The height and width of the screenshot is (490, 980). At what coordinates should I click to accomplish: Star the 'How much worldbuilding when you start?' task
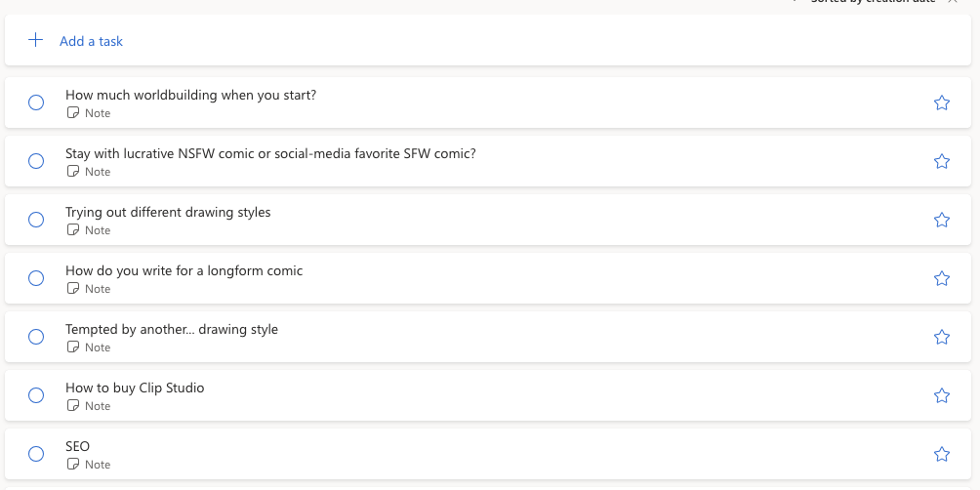tap(942, 102)
